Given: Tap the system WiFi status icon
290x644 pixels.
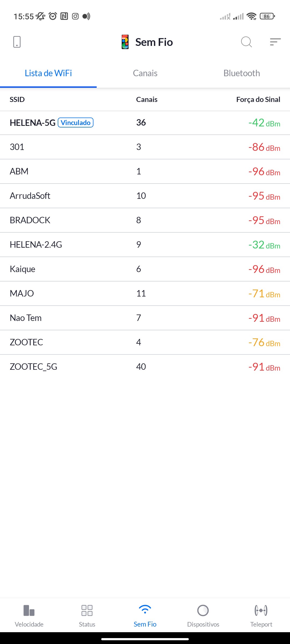Looking at the screenshot, I should [x=251, y=16].
